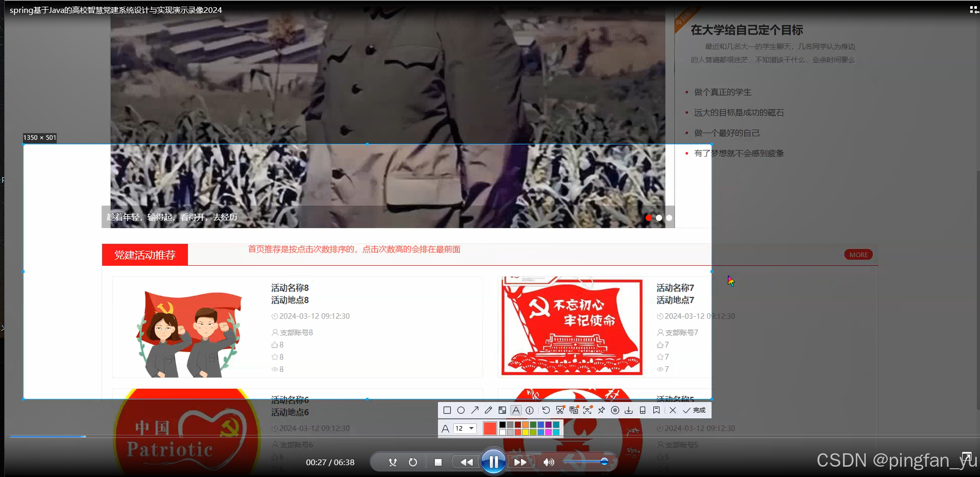Click the Patriotic badge thumbnail
The height and width of the screenshot is (477, 980).
187,433
